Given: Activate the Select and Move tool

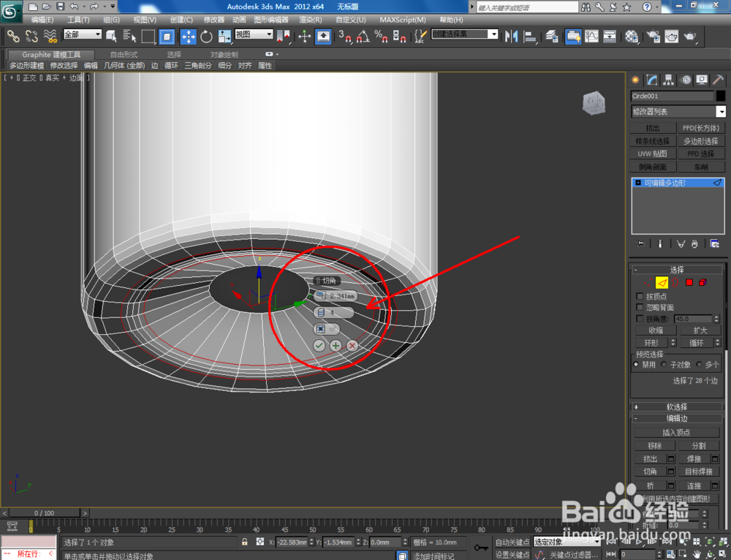Looking at the screenshot, I should (x=189, y=36).
